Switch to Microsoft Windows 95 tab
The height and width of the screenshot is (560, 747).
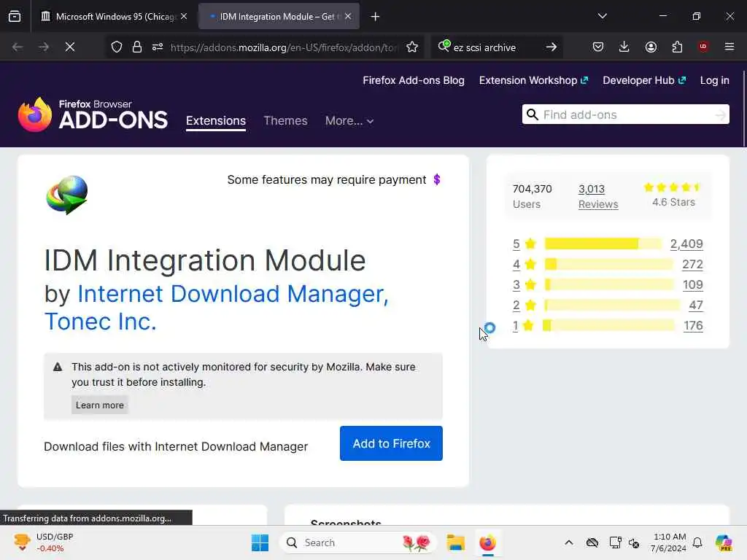[115, 16]
